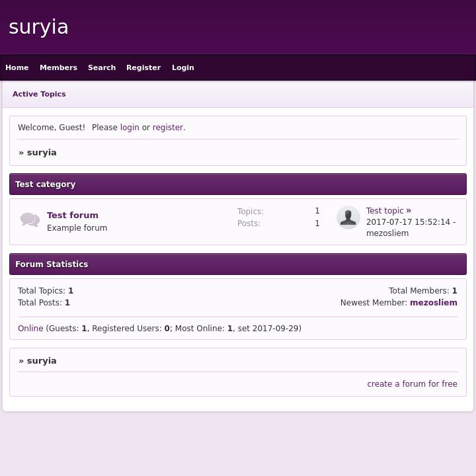The width and height of the screenshot is (476, 476).
Task: Open the top suryia breadcrumb link
Action: [42, 153]
